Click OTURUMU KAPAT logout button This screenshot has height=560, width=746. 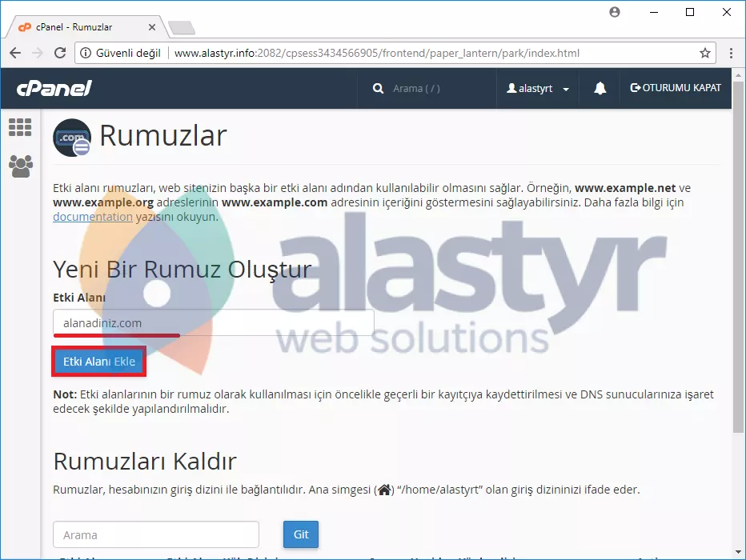676,88
